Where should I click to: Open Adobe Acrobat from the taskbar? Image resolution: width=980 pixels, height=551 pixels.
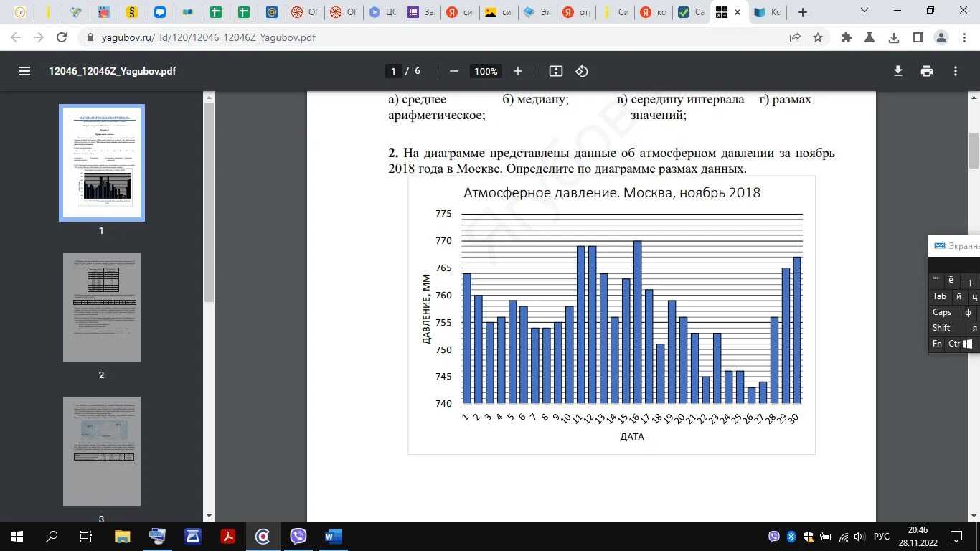(227, 536)
